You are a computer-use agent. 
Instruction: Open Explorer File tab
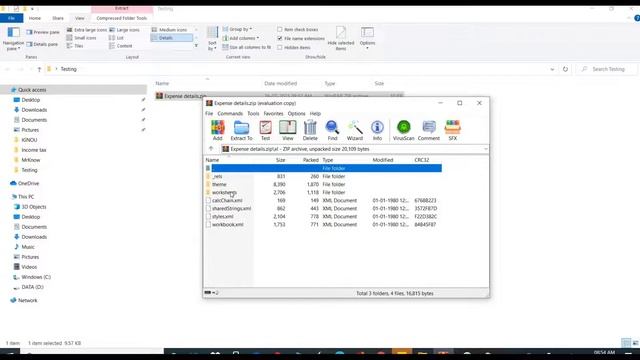[x=11, y=18]
